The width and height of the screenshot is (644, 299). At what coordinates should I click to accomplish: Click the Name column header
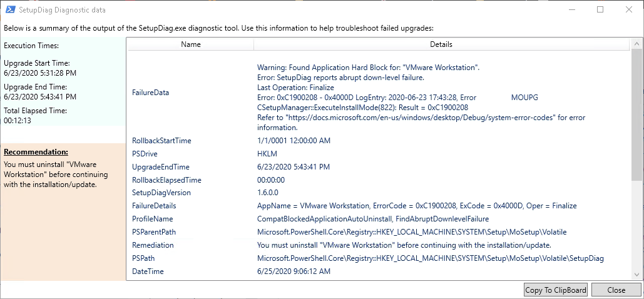pyautogui.click(x=190, y=44)
